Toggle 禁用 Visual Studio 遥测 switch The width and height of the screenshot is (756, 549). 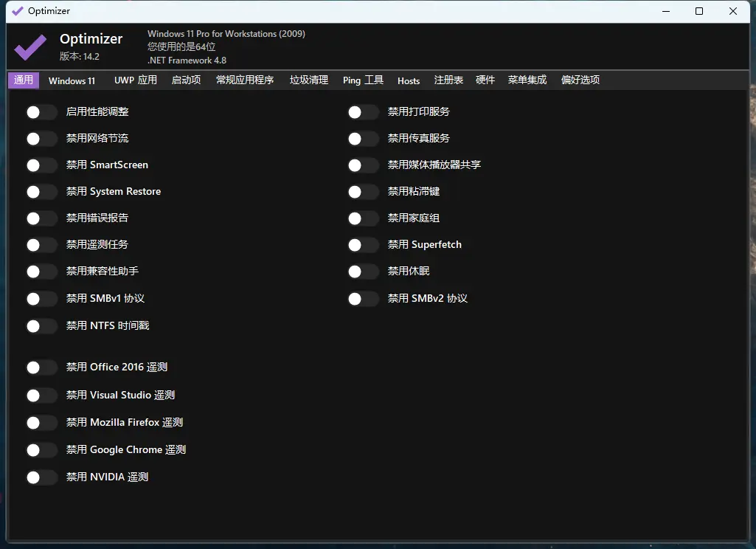click(x=42, y=396)
